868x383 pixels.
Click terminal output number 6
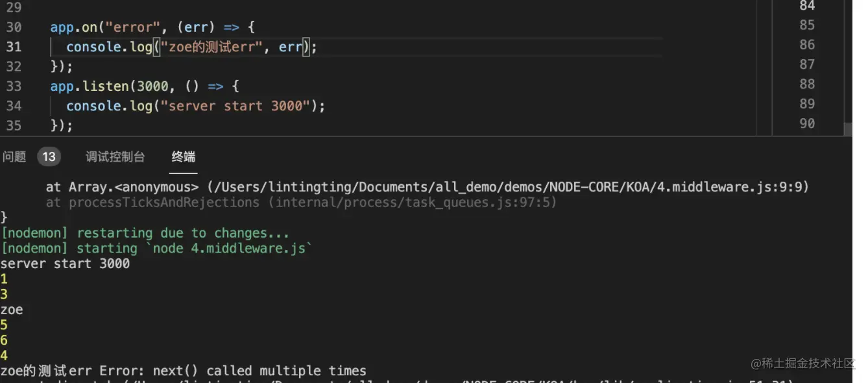pos(4,341)
